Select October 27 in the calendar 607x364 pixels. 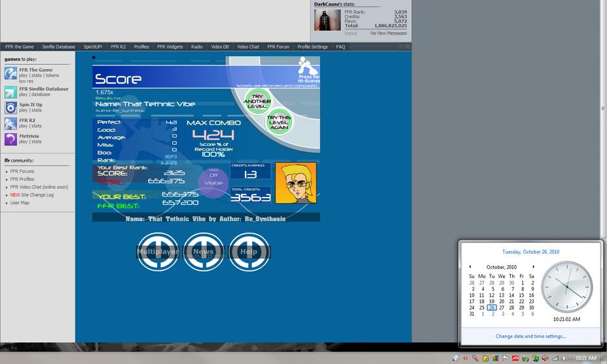[502, 308]
